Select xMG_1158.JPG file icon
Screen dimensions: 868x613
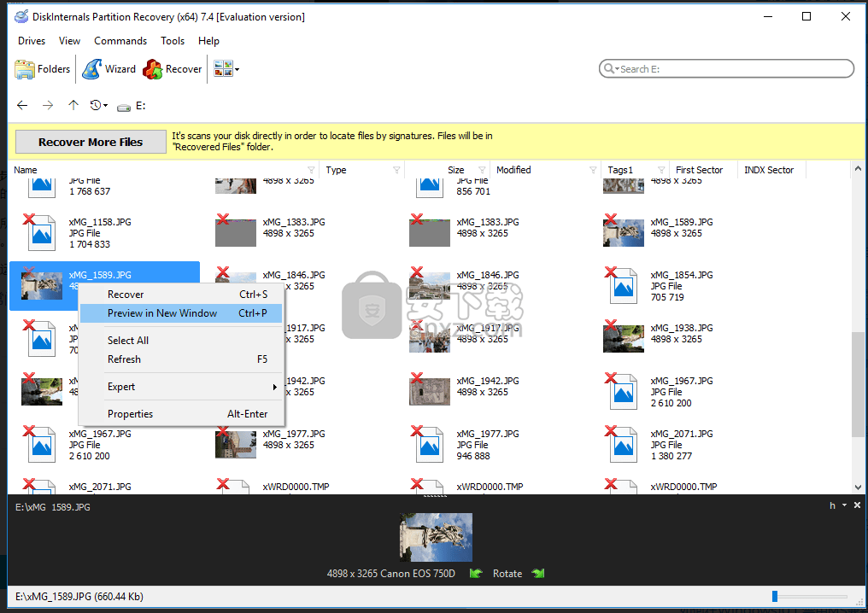tap(40, 232)
